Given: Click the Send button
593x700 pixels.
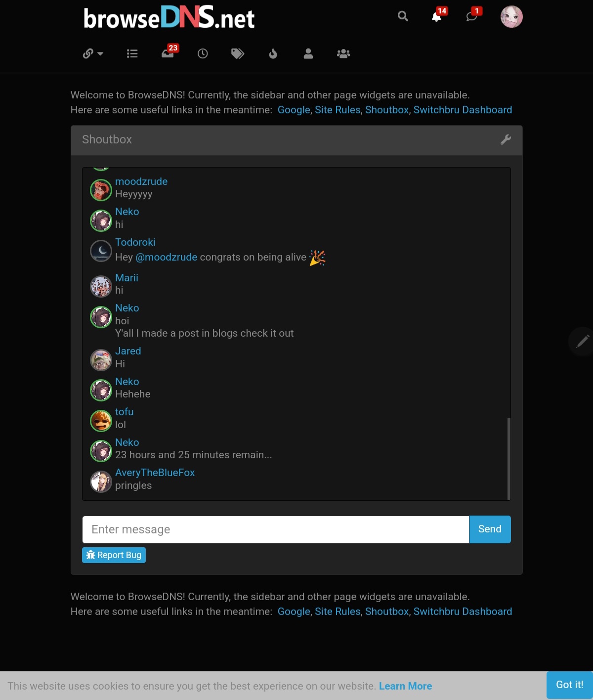Looking at the screenshot, I should click(x=490, y=529).
